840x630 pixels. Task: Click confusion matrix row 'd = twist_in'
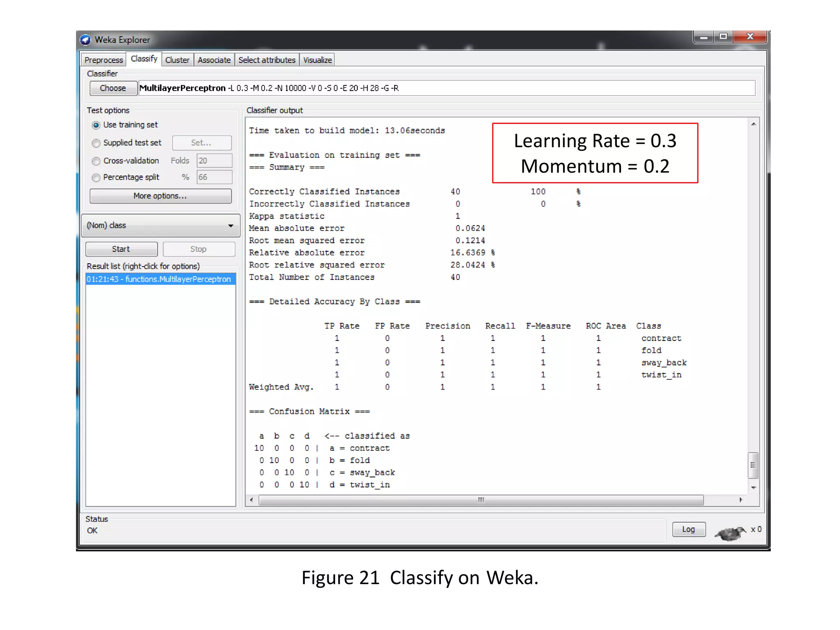324,485
